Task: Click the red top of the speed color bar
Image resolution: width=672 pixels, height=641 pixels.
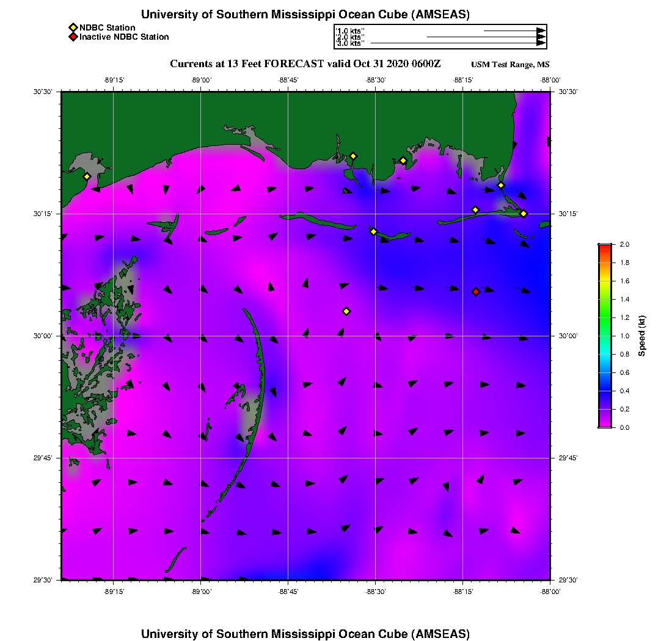Action: [604, 248]
